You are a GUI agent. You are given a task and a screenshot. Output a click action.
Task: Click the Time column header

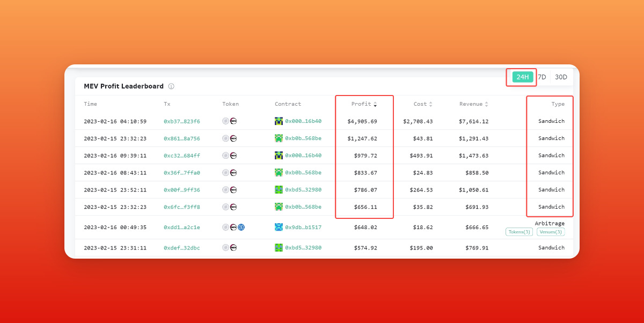[x=90, y=104]
